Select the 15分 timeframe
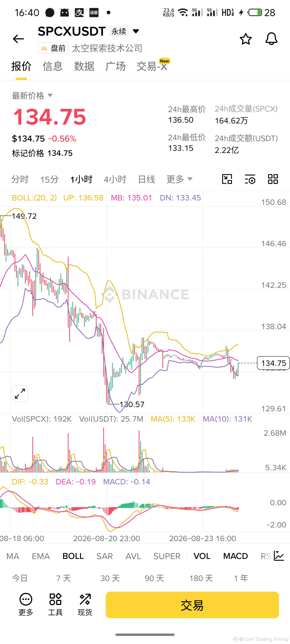The height and width of the screenshot is (644, 290). (x=49, y=179)
